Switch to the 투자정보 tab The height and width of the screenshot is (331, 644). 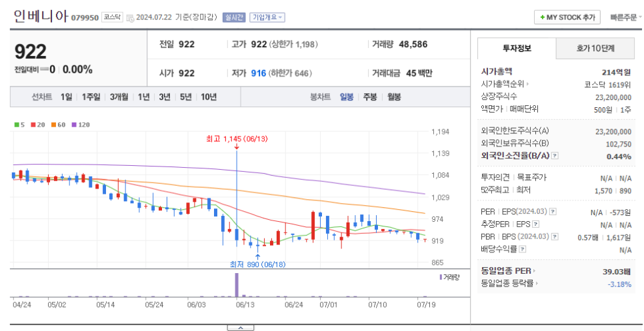(x=517, y=49)
